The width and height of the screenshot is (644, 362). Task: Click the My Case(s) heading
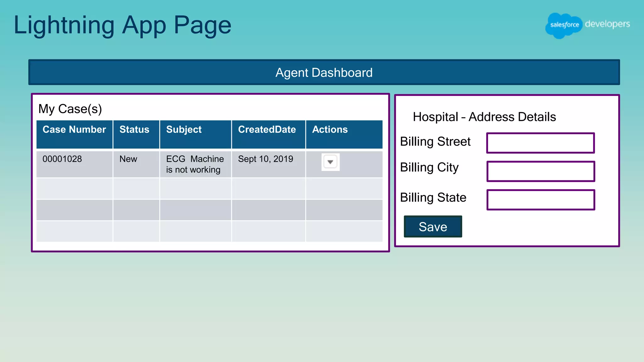[70, 109]
